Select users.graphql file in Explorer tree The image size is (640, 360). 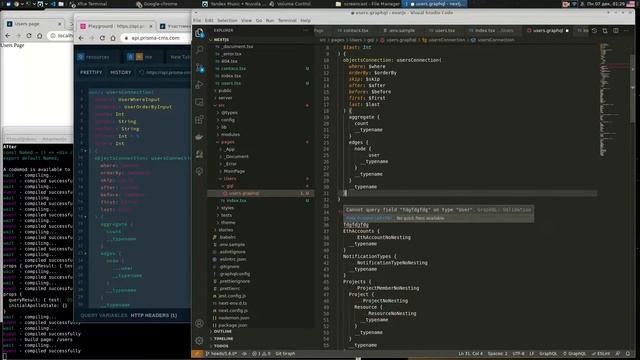(261, 193)
